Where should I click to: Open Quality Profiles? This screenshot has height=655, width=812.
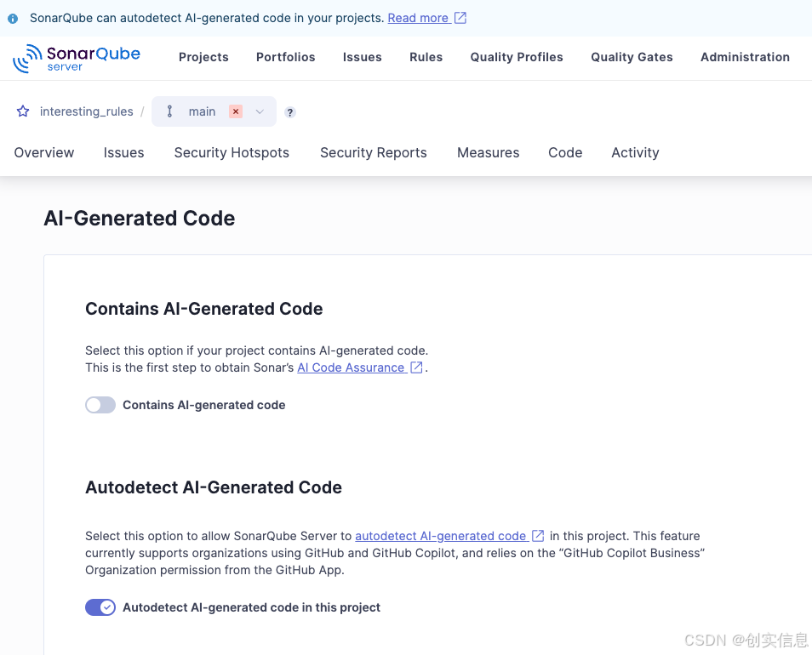517,57
